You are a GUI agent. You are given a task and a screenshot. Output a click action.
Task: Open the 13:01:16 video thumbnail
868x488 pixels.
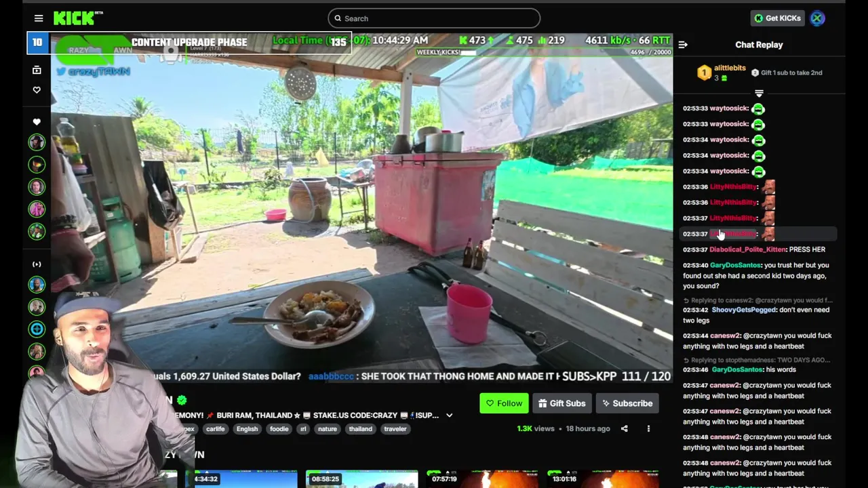point(602,479)
